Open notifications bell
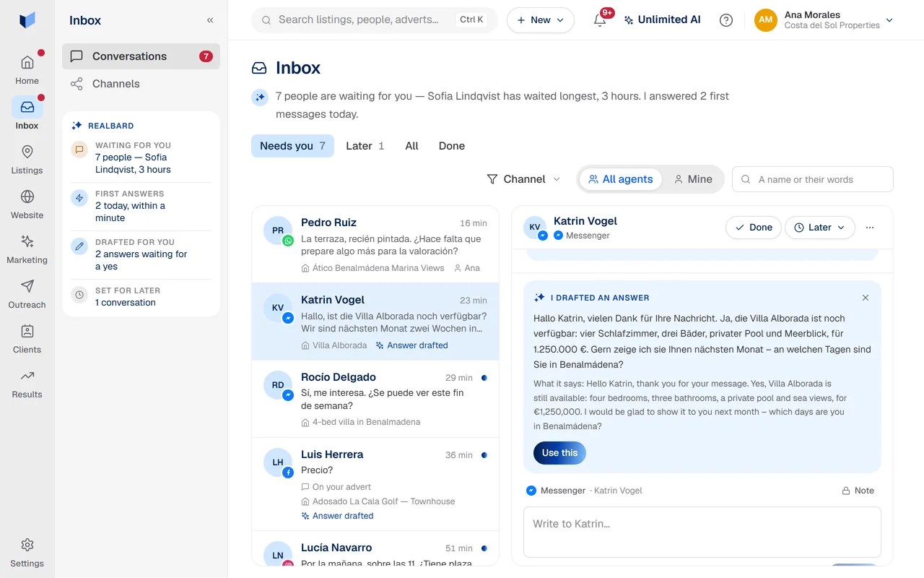 pos(600,20)
